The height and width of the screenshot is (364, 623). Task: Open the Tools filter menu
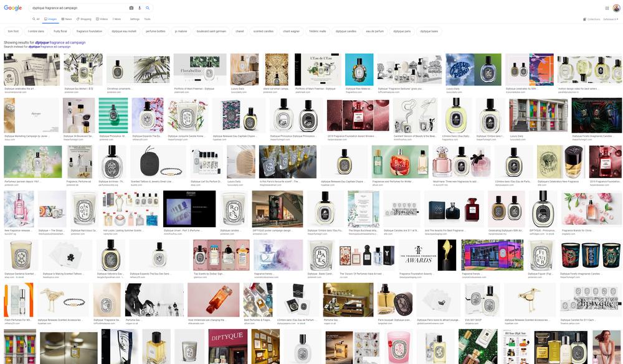[148, 19]
